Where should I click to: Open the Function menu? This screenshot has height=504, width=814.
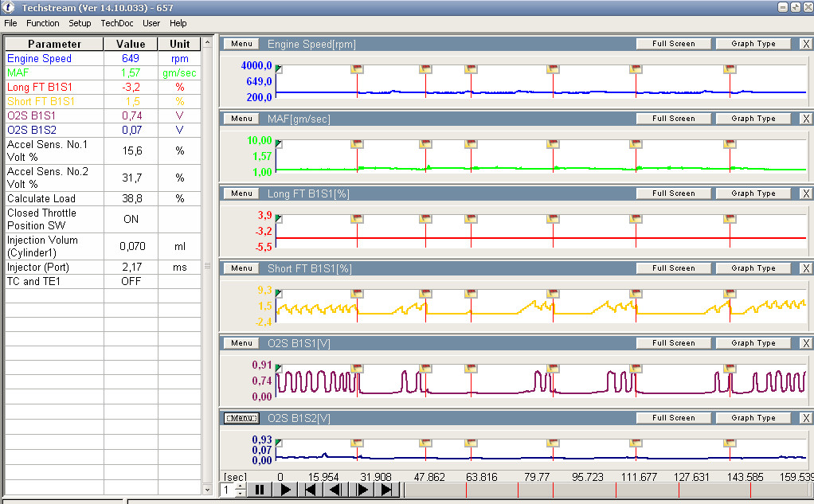[43, 23]
